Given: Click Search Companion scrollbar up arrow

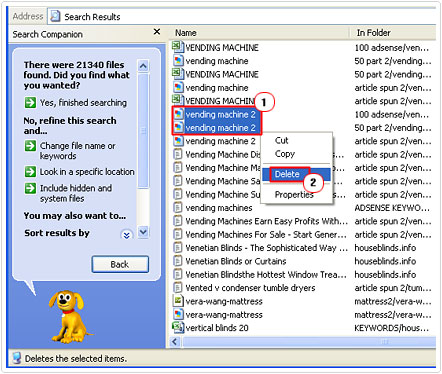Looking at the screenshot, I should [x=143, y=66].
